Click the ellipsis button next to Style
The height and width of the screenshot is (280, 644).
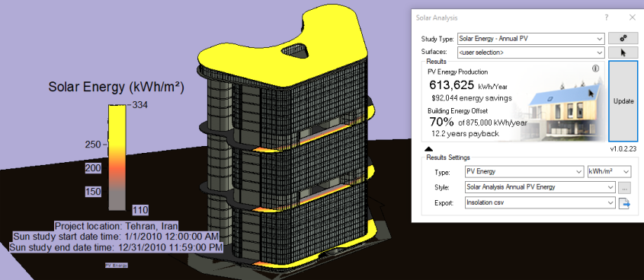(x=624, y=187)
